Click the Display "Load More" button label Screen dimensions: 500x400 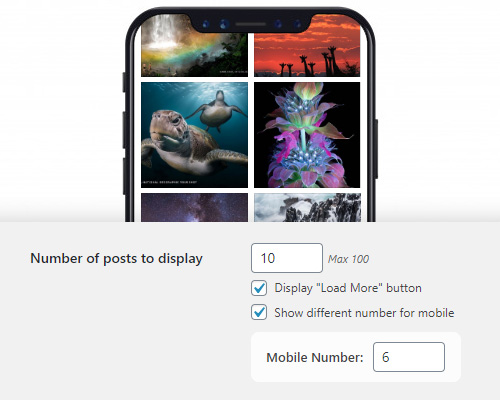(x=348, y=288)
